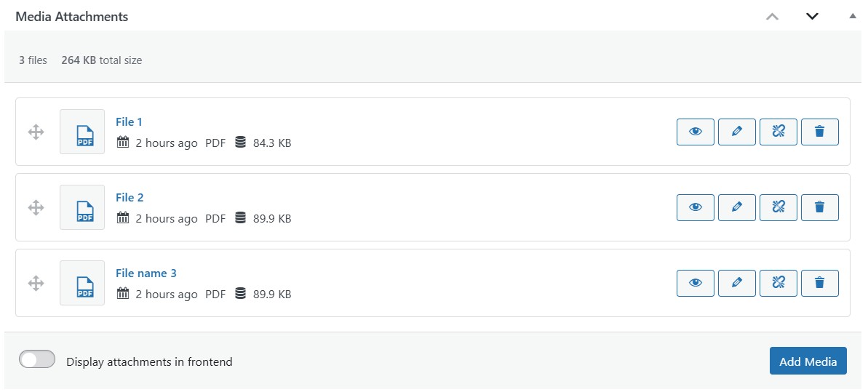
Task: Unlink File 2 with the broken-chain icon
Action: (x=779, y=207)
